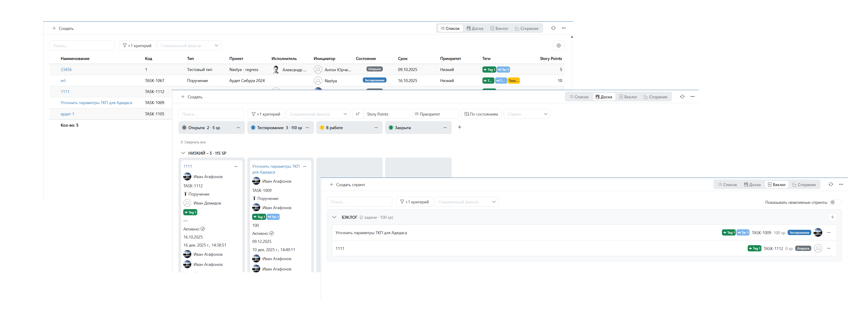Click the refresh icon in list view
This screenshot has width=868, height=321.
click(x=553, y=28)
